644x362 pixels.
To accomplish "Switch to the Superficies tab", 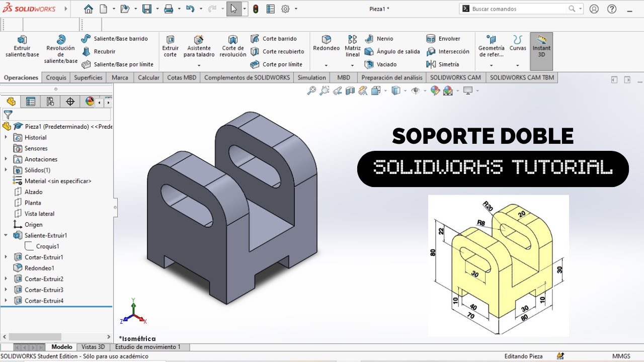I will 88,77.
